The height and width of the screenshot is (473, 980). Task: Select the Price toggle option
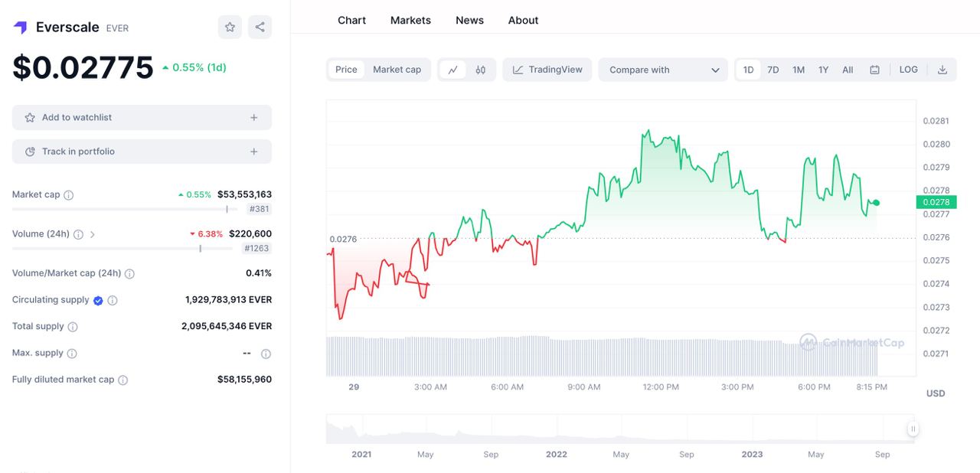pyautogui.click(x=346, y=70)
